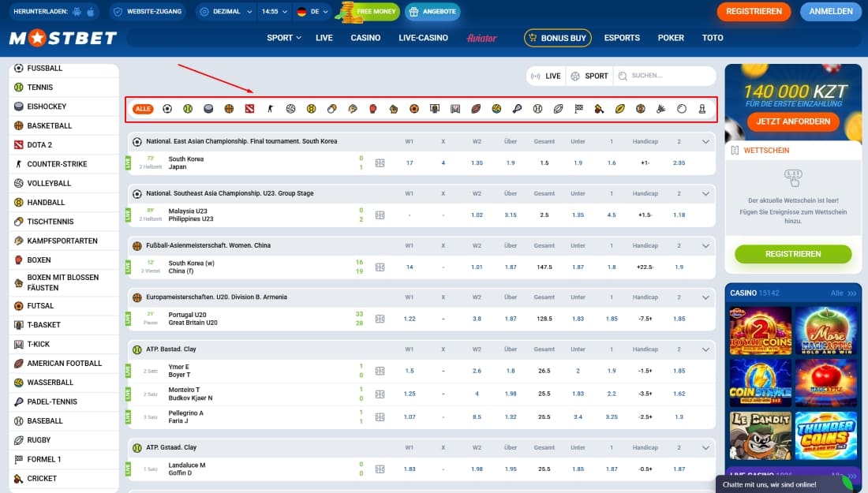Image resolution: width=868 pixels, height=493 pixels.
Task: Select TISCHTENNIS in the left sidebar
Action: coord(64,222)
